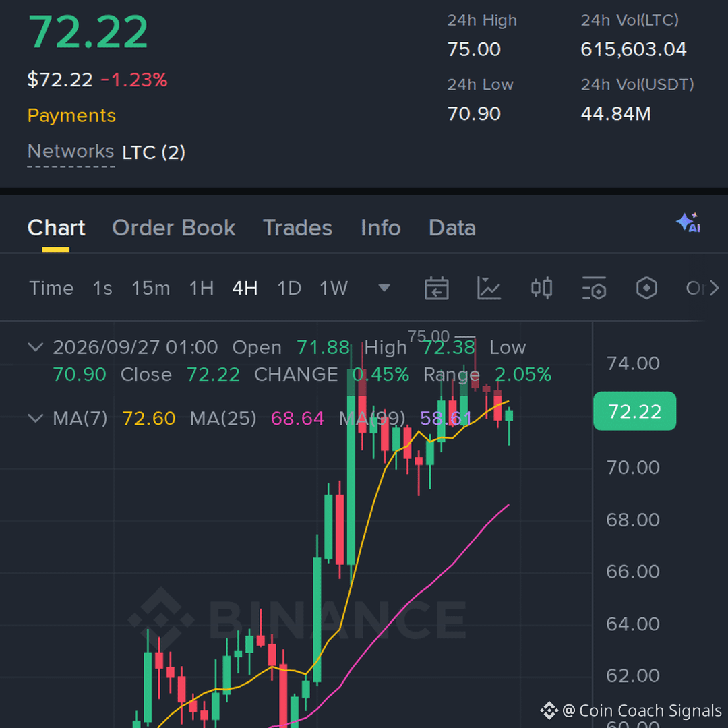Open the chart display settings icon

coord(595,289)
